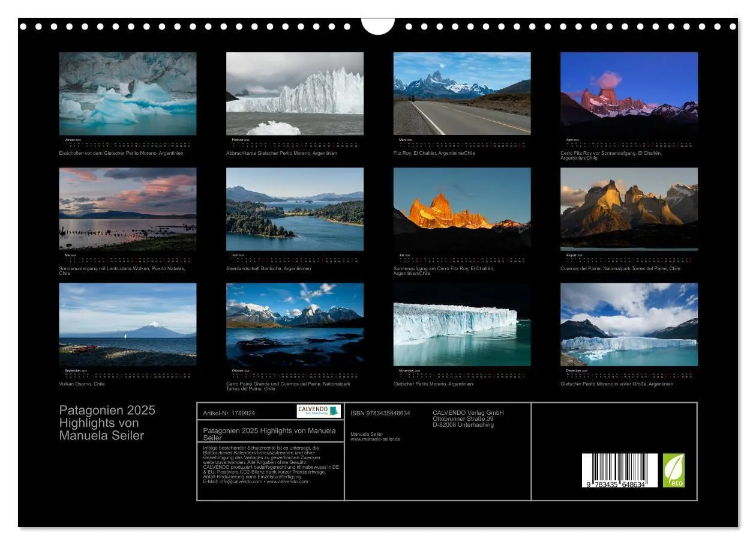Click caption 'Eisschollen vor dem Gletscher Perito Moreno'

121,153
